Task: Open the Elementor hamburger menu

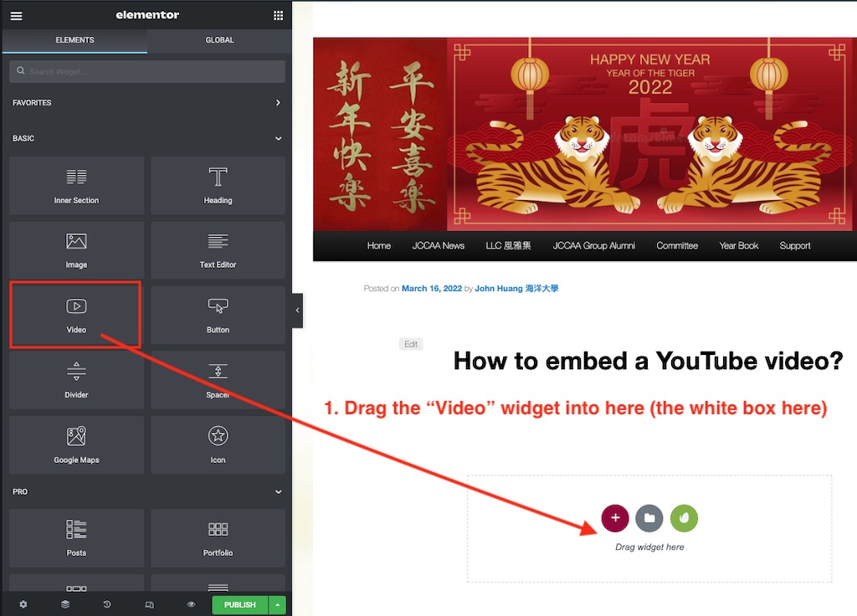Action: pyautogui.click(x=17, y=16)
